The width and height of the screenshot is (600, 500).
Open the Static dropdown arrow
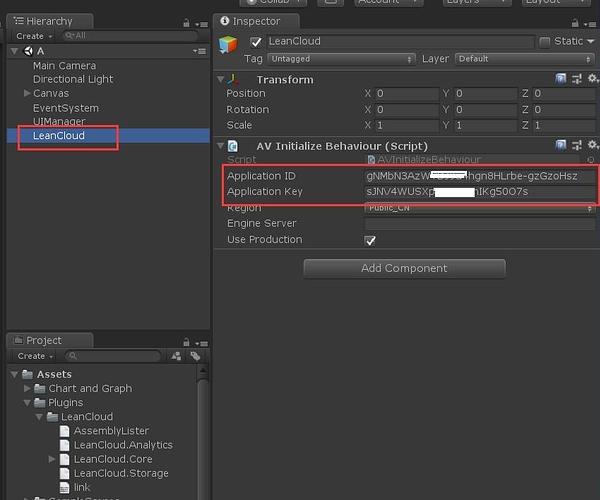click(x=591, y=41)
